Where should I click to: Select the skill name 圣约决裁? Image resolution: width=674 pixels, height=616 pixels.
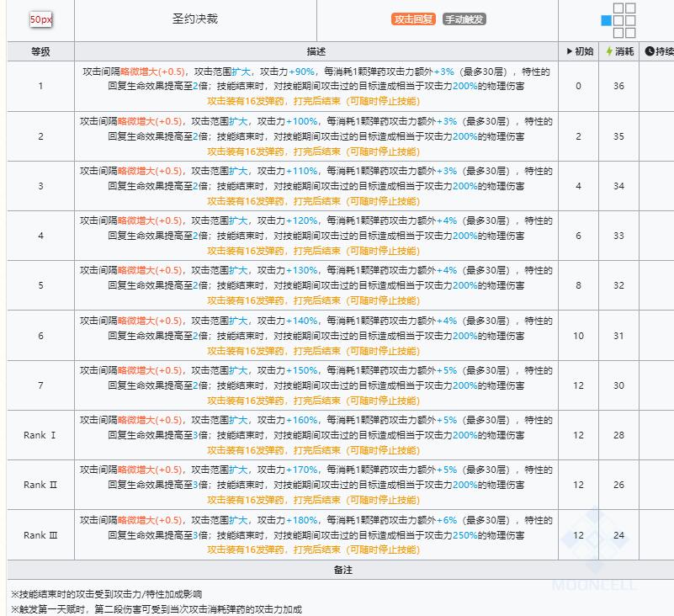[x=195, y=19]
